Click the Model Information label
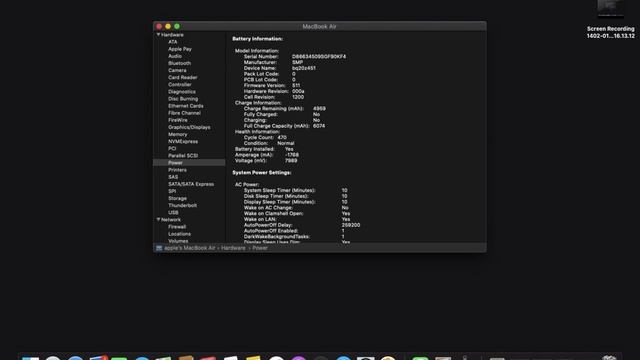Screen dimensions: 640x360 257,51
